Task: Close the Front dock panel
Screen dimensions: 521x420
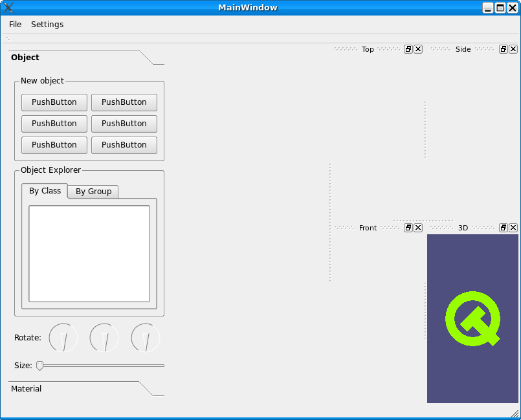Action: [418, 228]
